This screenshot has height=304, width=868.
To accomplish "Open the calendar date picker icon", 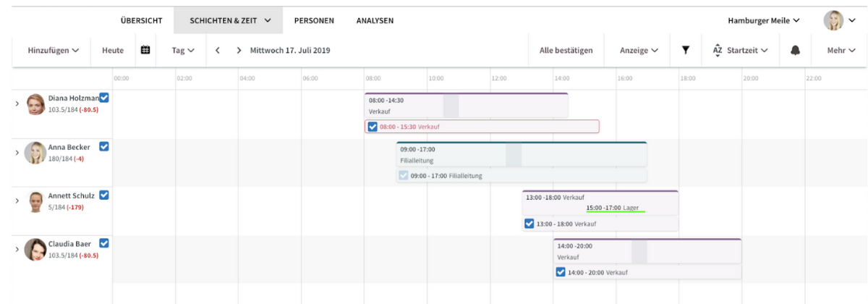I will 145,50.
